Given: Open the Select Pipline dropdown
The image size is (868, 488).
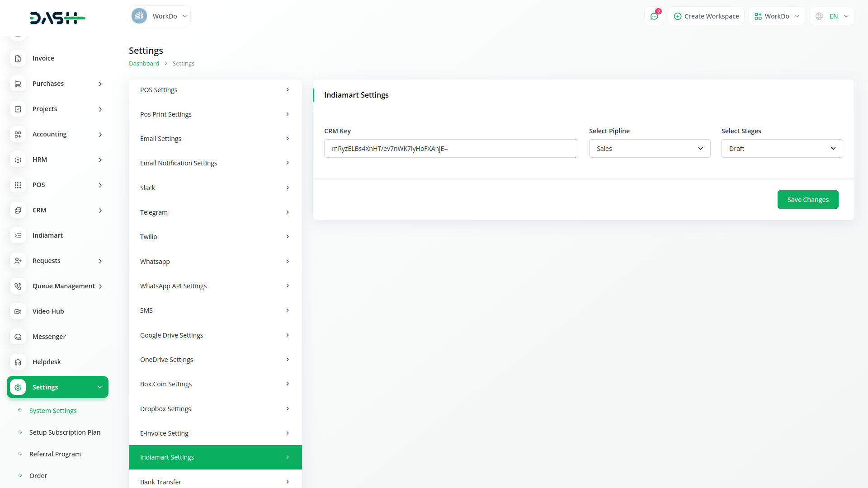Looking at the screenshot, I should 649,149.
